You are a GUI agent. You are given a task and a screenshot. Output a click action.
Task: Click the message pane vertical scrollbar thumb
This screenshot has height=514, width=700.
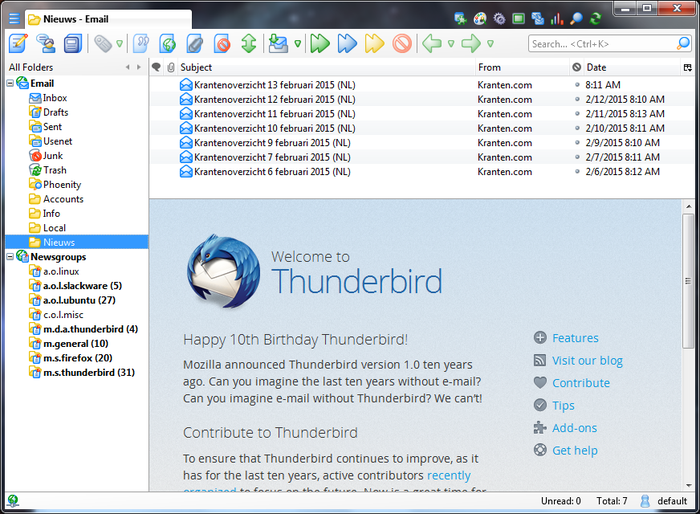pyautogui.click(x=688, y=281)
